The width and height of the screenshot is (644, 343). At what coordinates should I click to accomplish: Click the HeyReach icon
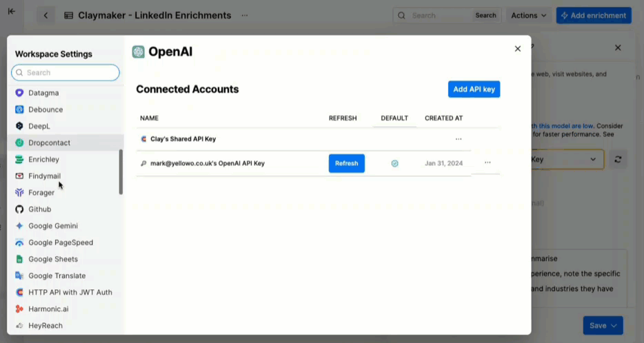point(19,325)
